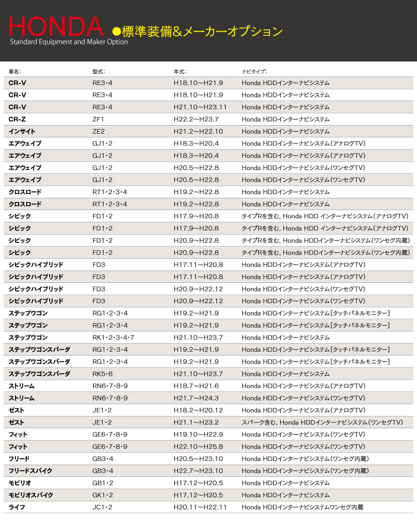Screen dimensions: 417x532
Task: Click model code RK1·2·3·4·7
Action: point(113,337)
